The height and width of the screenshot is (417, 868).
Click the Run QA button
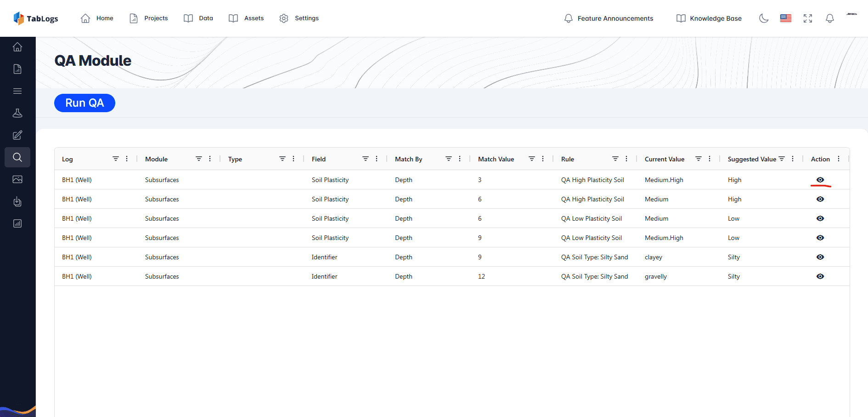[x=85, y=103]
